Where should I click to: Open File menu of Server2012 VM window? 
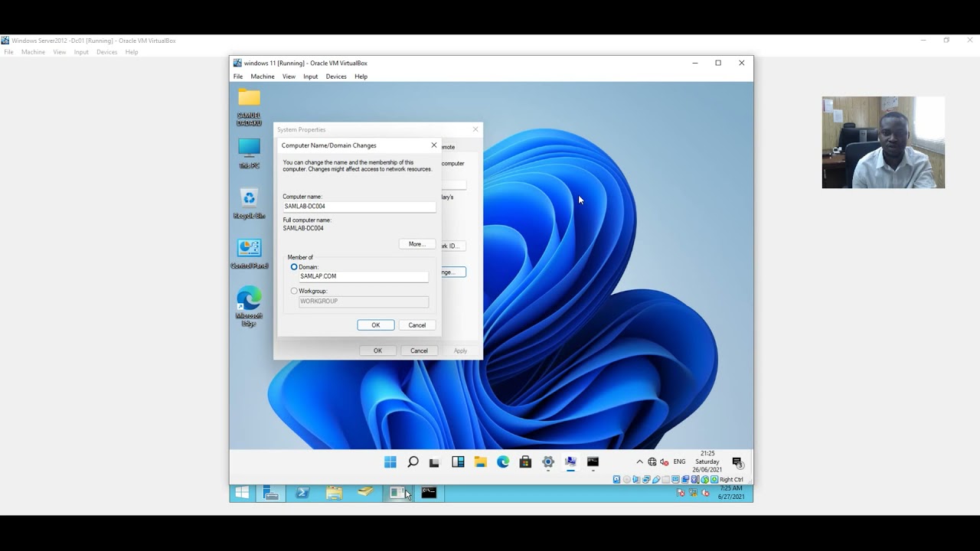tap(9, 52)
